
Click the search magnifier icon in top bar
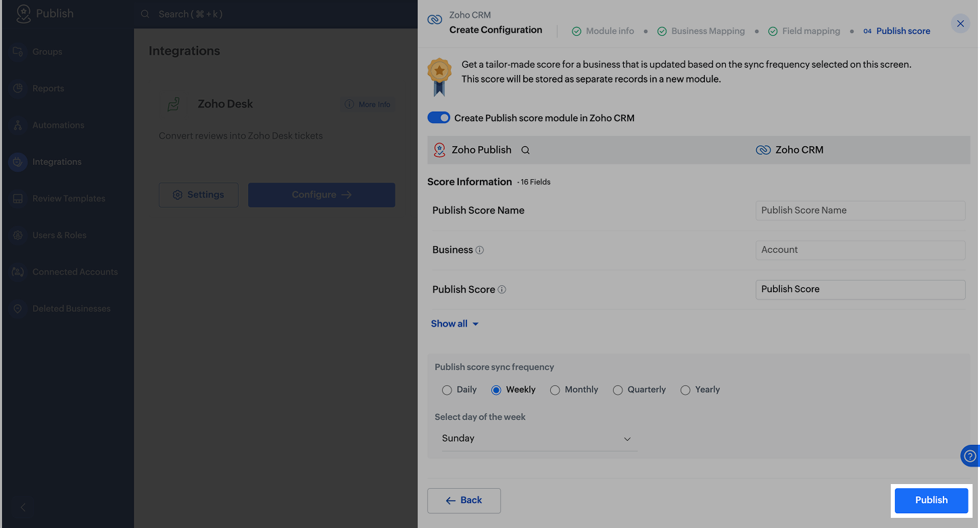click(145, 14)
